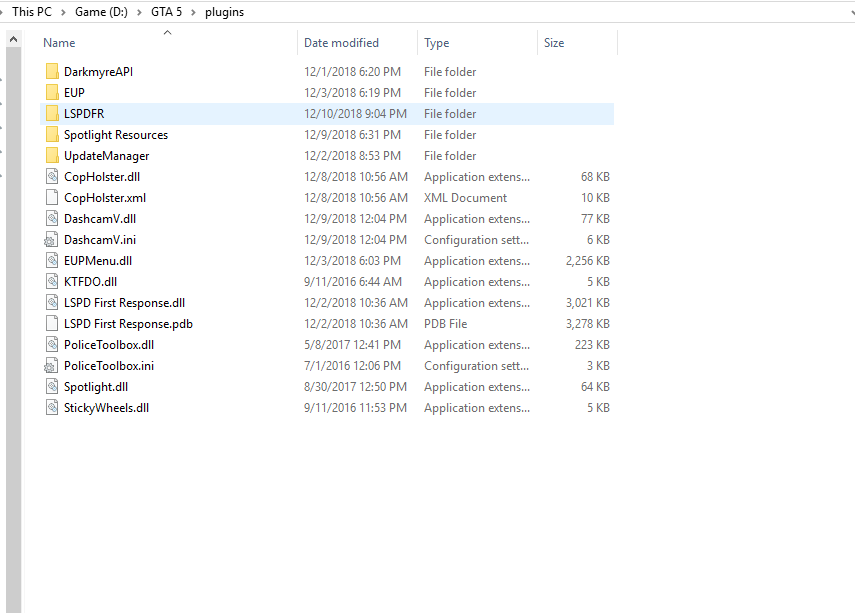This screenshot has width=855, height=613.
Task: Click the 68 KB size cell
Action: pos(595,177)
